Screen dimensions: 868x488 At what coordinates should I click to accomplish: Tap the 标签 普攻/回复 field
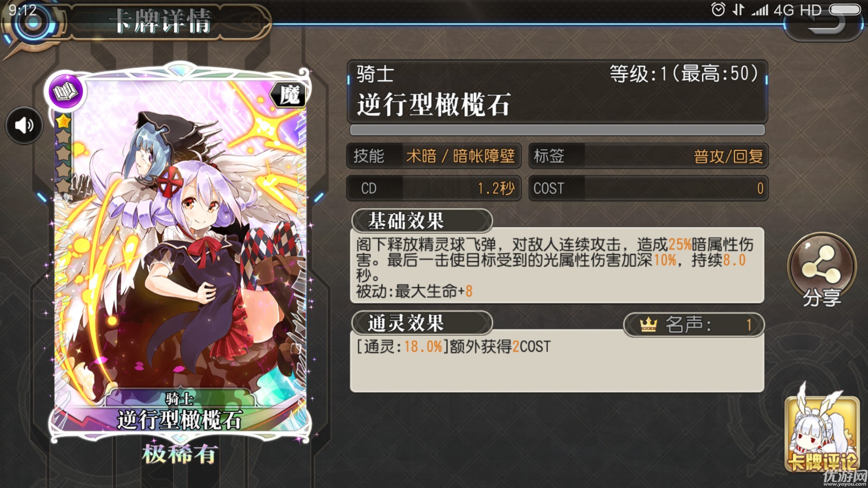pyautogui.click(x=648, y=156)
